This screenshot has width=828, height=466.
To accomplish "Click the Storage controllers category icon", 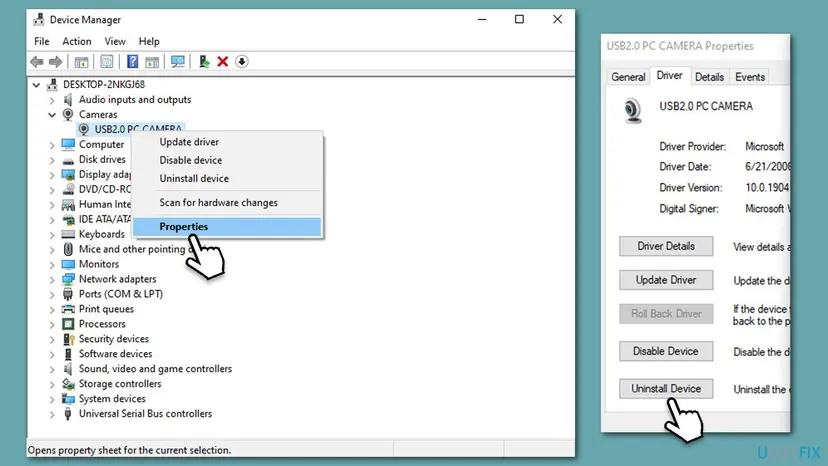I will click(68, 384).
